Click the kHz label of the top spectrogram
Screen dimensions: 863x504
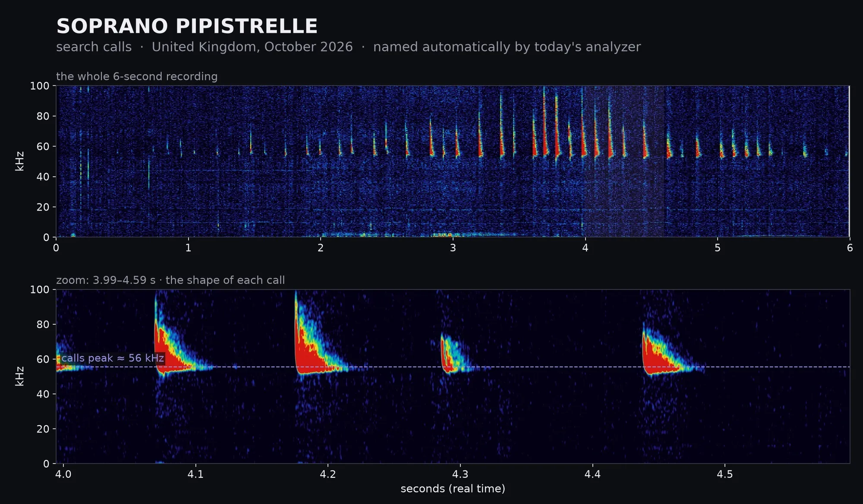(x=19, y=161)
